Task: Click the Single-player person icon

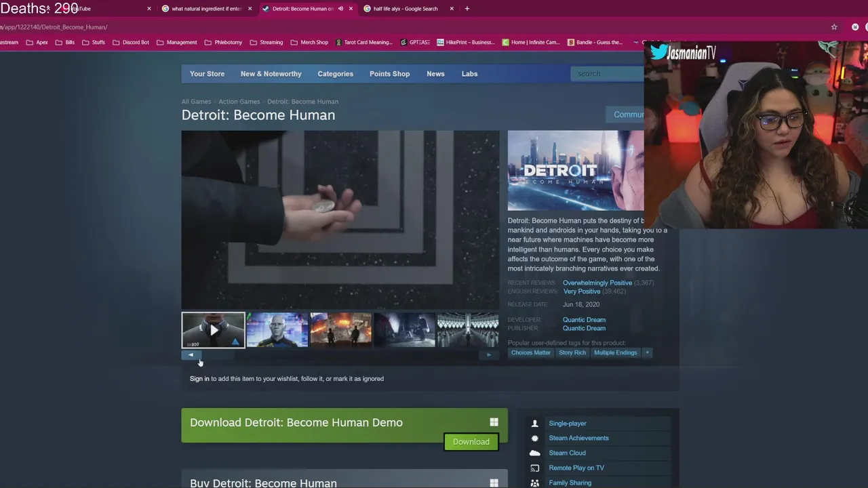Action: (x=534, y=424)
